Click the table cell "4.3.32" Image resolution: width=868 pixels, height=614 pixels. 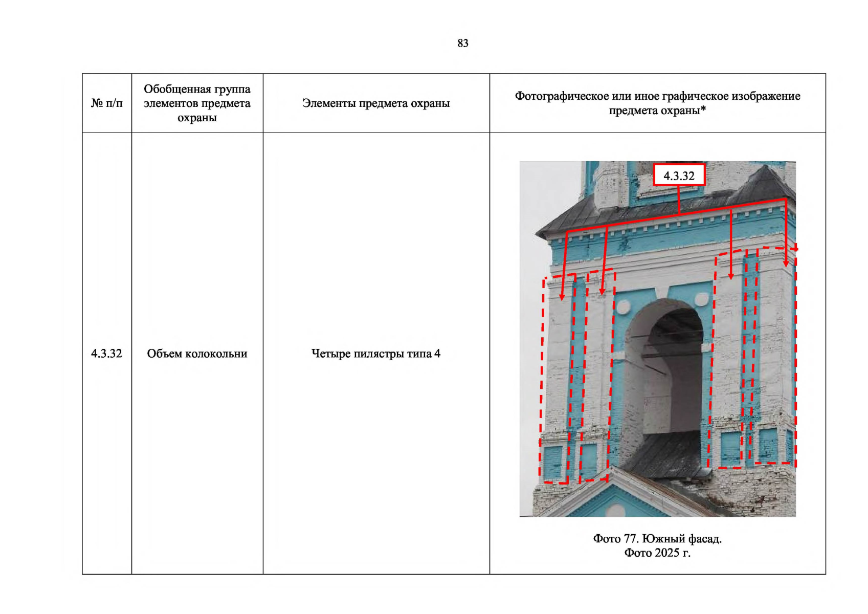pos(107,354)
